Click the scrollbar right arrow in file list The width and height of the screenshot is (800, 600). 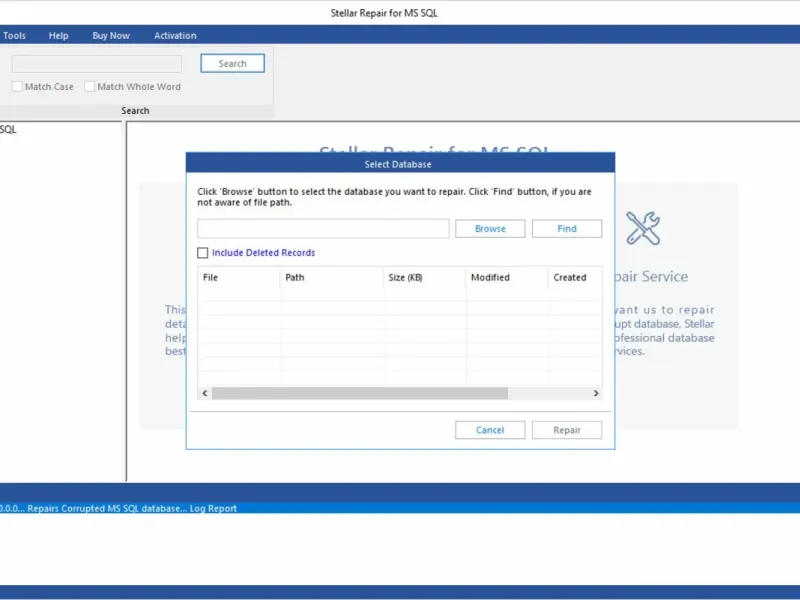pos(596,394)
